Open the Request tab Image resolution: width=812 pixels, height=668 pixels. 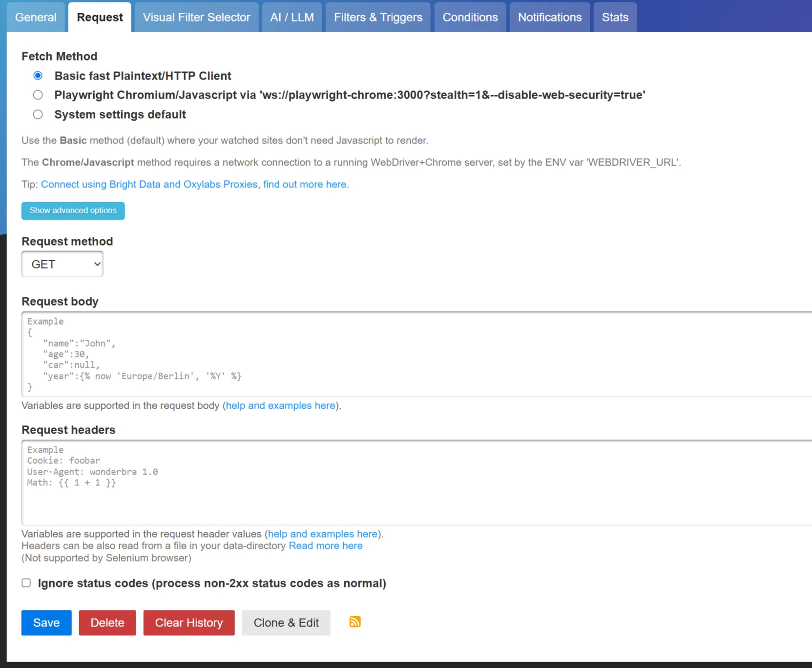100,17
